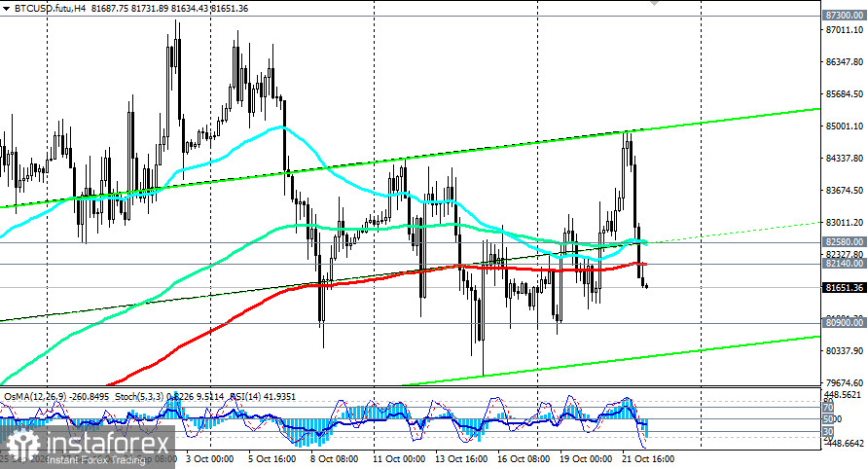The height and width of the screenshot is (469, 868).
Task: Click the 85684.50 price axis value
Action: (x=845, y=94)
